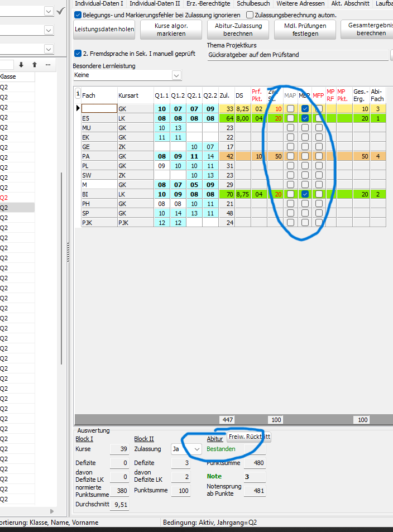This screenshot has width=393, height=532.
Task: Check the MAP checkbox in the PA row
Action: [x=290, y=156]
